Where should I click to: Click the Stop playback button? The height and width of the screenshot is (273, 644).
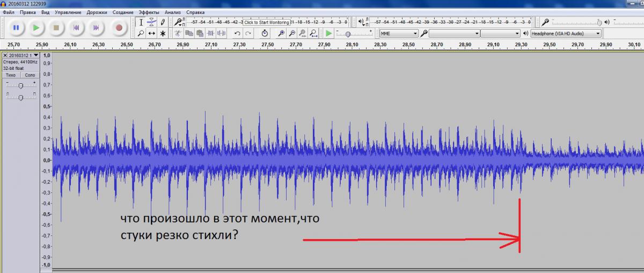56,27
